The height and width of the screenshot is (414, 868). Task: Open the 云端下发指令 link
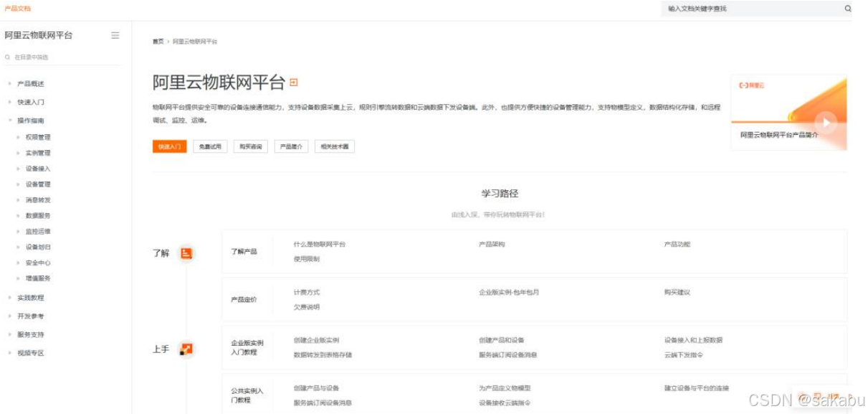pyautogui.click(x=684, y=354)
